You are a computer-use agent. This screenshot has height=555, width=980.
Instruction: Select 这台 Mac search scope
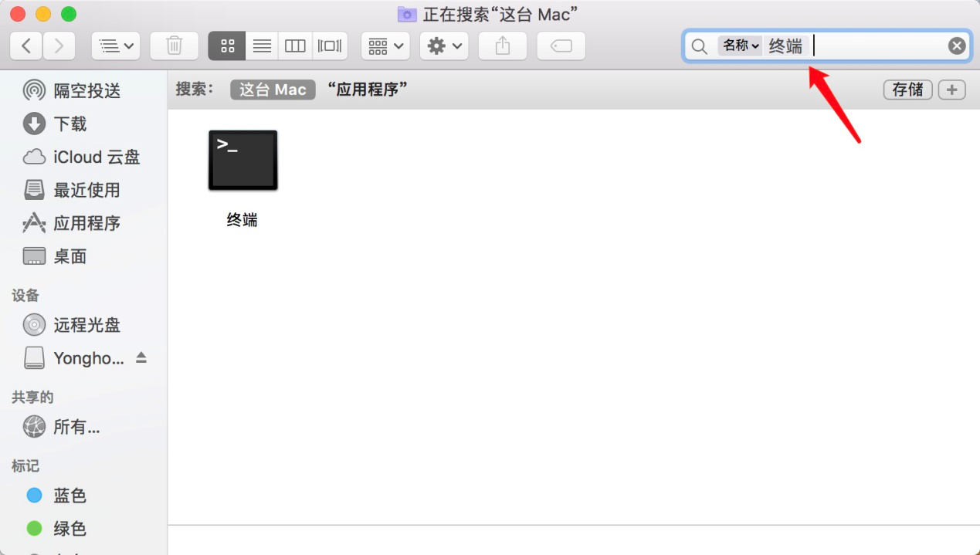273,90
